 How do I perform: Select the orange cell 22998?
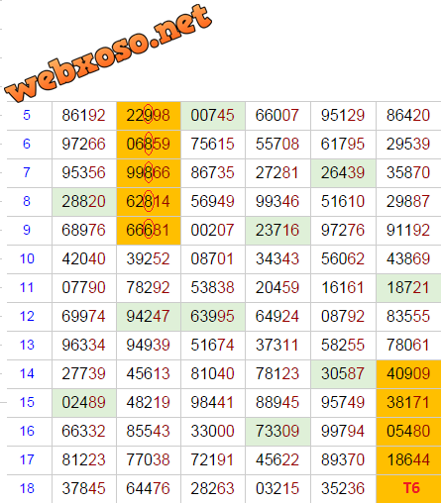coord(149,116)
